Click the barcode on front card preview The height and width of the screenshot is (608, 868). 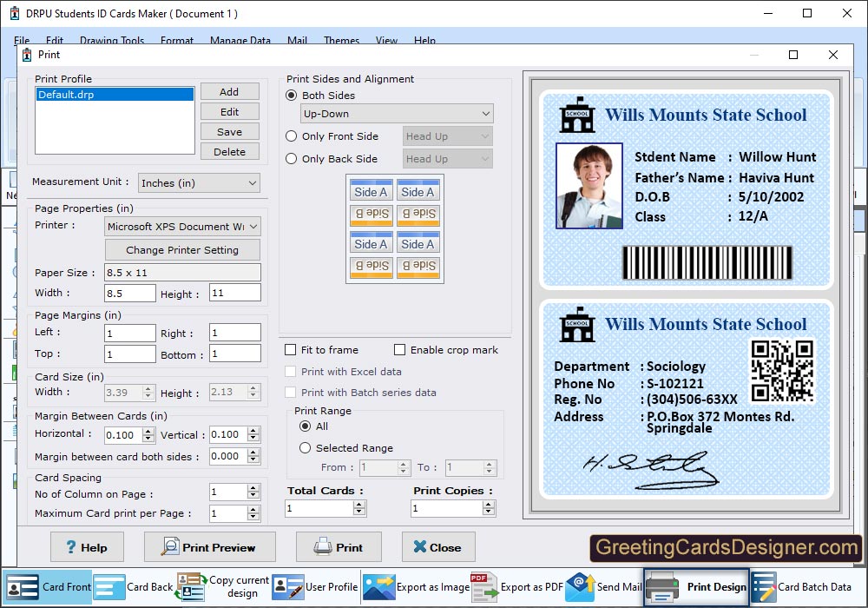(707, 262)
